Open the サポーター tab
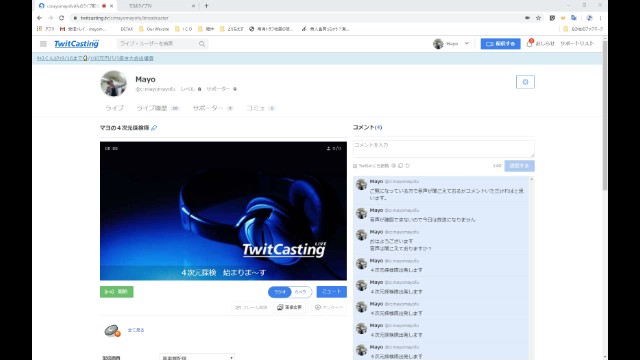The width and height of the screenshot is (640, 360). (x=213, y=108)
